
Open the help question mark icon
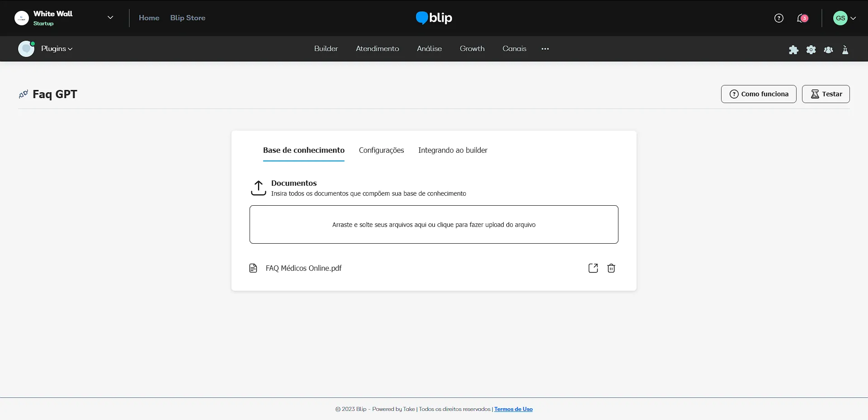pos(778,18)
